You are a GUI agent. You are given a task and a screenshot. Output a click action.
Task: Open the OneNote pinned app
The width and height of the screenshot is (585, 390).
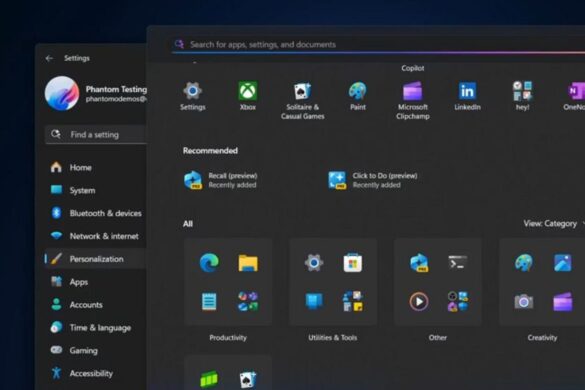[575, 97]
